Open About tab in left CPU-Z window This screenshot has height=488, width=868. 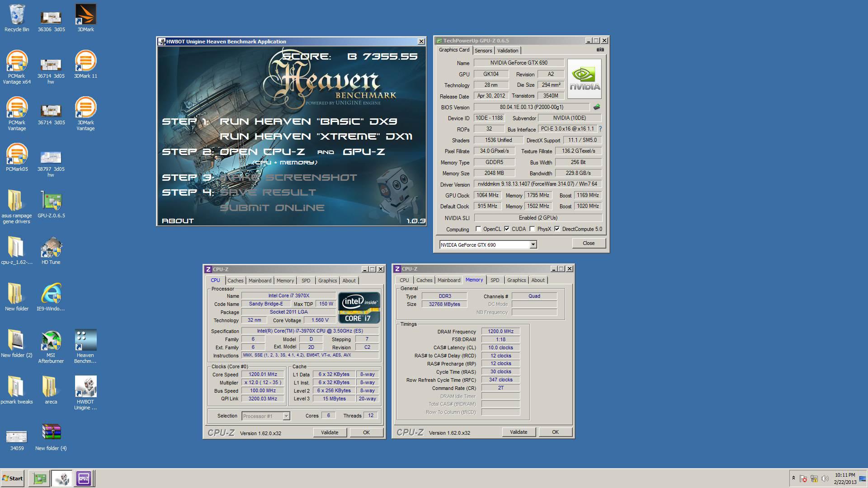click(349, 281)
